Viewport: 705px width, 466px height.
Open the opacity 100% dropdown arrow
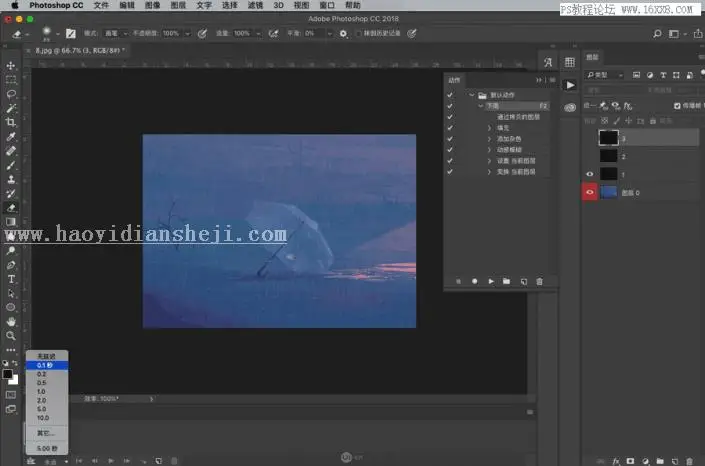click(187, 33)
